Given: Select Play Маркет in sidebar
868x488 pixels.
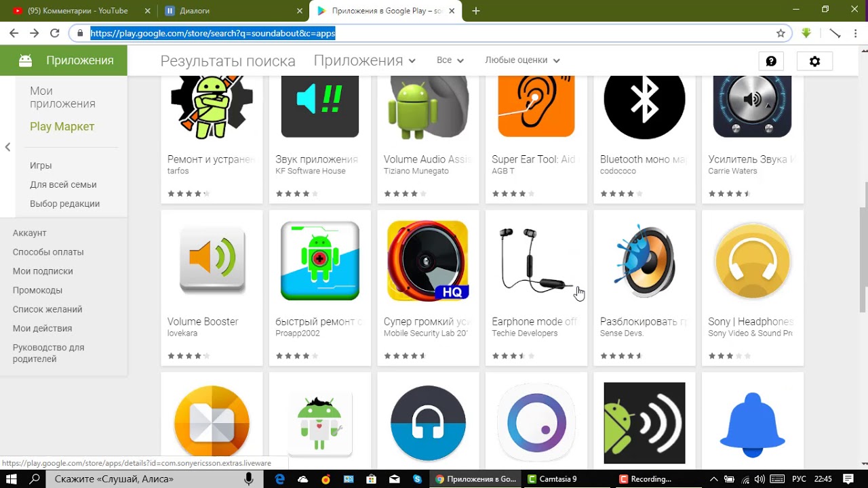Looking at the screenshot, I should pos(62,127).
